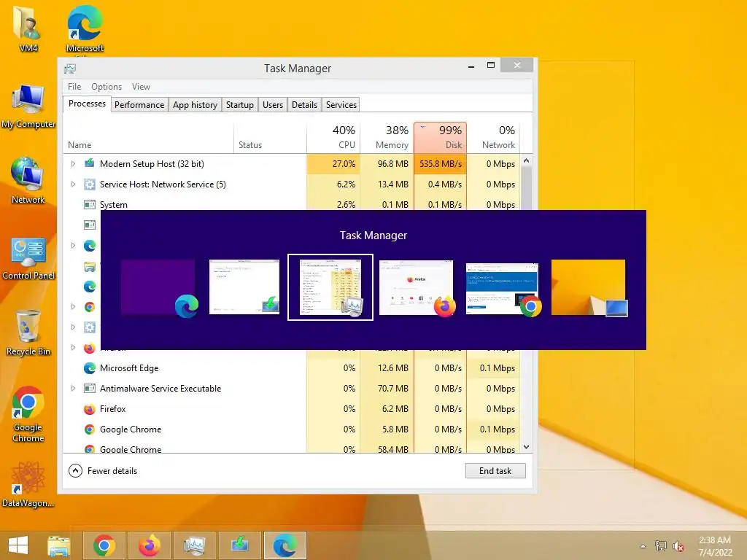The height and width of the screenshot is (560, 747).
Task: Sort processes by Network column
Action: click(x=494, y=138)
